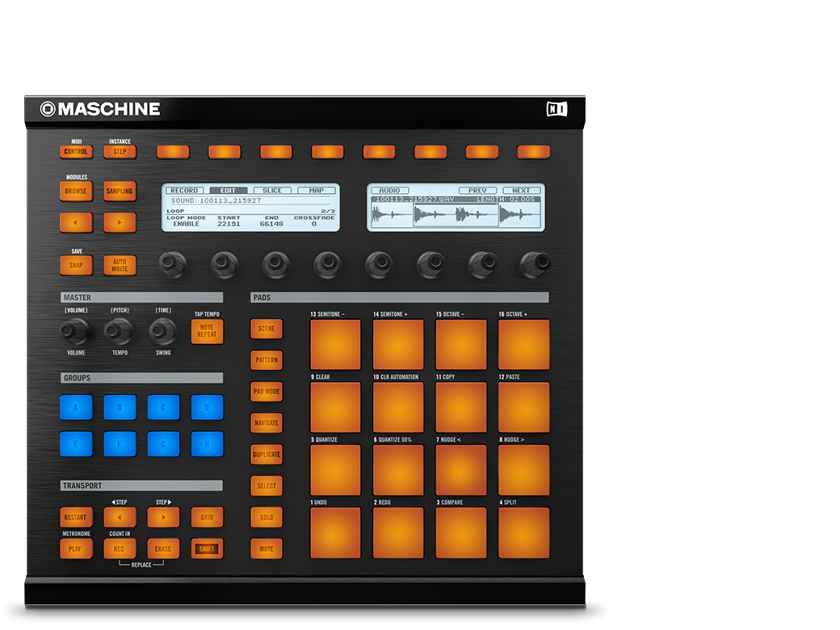Tap pad 1 Undo
The width and height of the screenshot is (840, 630).
[335, 533]
